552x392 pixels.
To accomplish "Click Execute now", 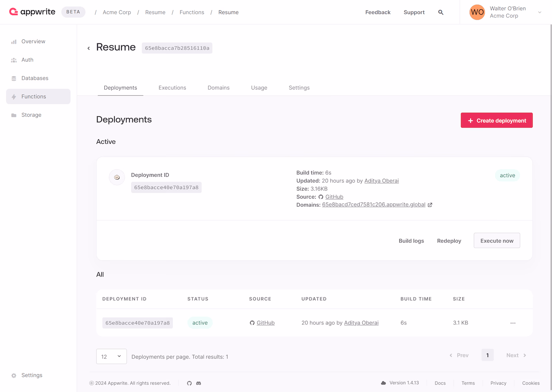I will (497, 241).
